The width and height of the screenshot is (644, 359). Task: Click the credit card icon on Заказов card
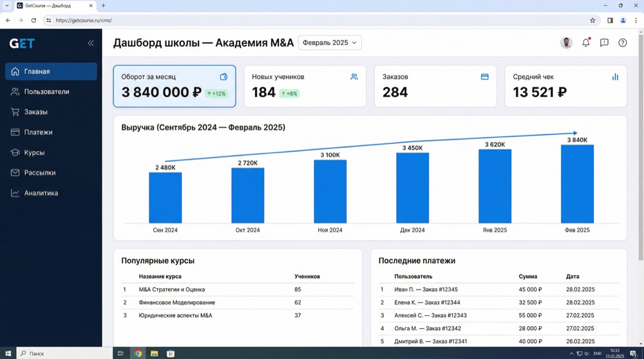tap(484, 77)
